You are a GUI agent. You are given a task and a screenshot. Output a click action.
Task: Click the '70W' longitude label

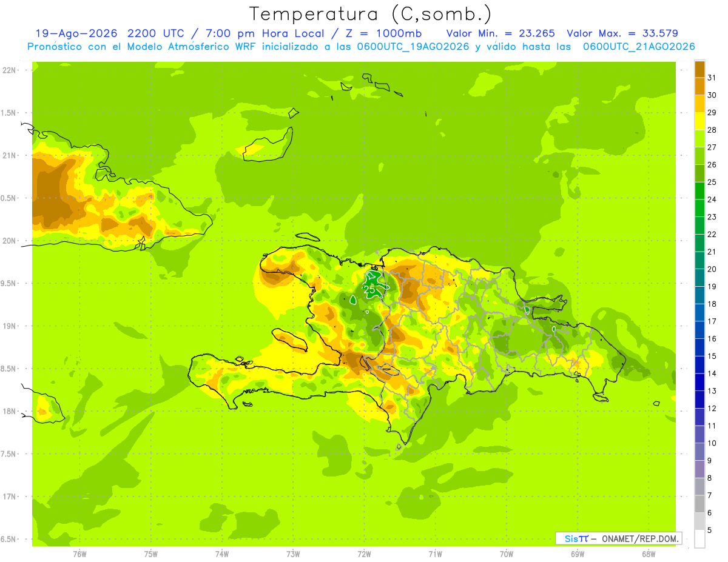pos(507,554)
